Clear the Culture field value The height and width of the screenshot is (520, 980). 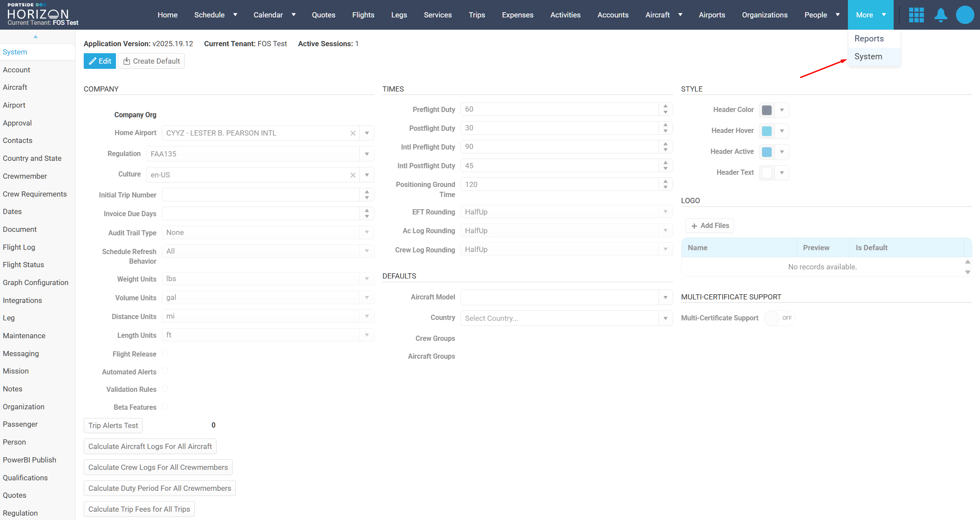[x=353, y=175]
